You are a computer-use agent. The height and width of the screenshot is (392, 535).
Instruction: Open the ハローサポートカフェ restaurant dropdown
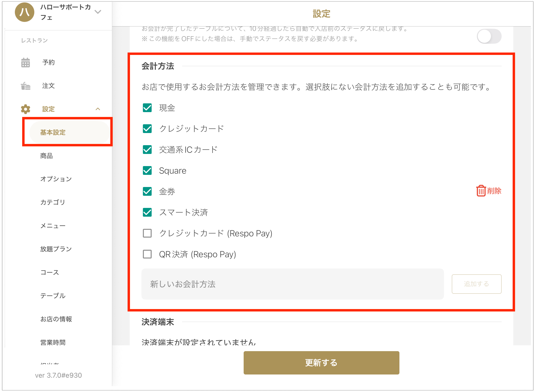click(x=98, y=12)
